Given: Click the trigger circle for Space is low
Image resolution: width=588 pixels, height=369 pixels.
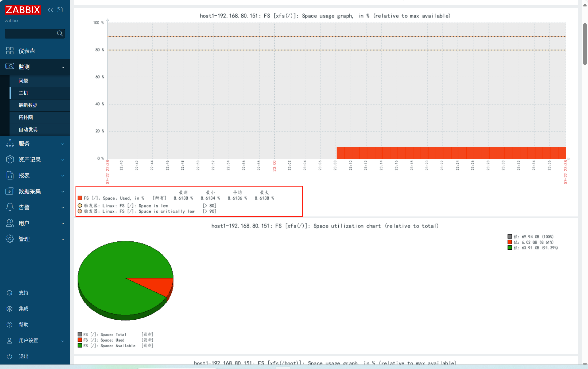Looking at the screenshot, I should (80, 205).
